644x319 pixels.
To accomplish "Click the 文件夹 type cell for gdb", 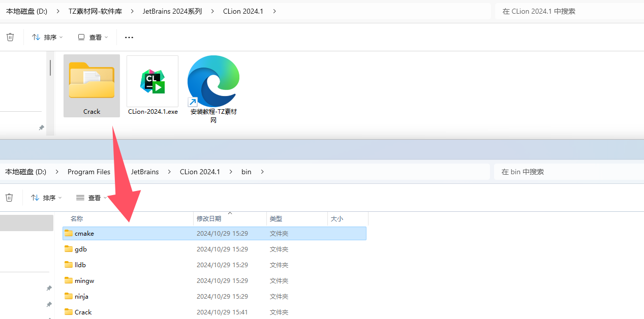I will pos(279,249).
